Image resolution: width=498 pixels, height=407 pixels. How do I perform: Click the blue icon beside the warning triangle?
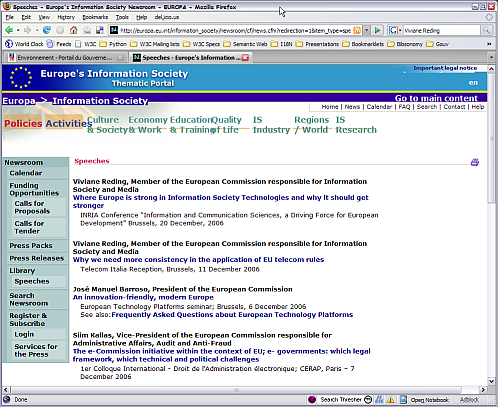tap(379, 399)
